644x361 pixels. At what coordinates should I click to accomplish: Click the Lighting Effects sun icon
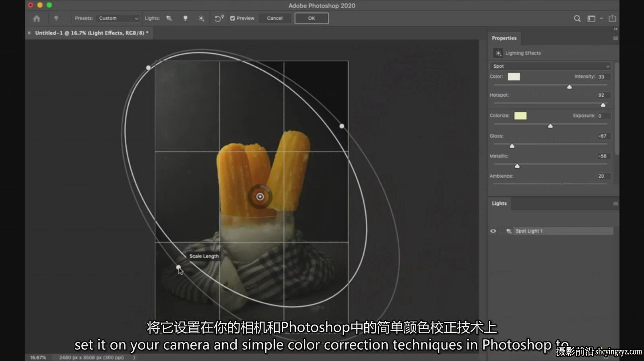(x=498, y=53)
